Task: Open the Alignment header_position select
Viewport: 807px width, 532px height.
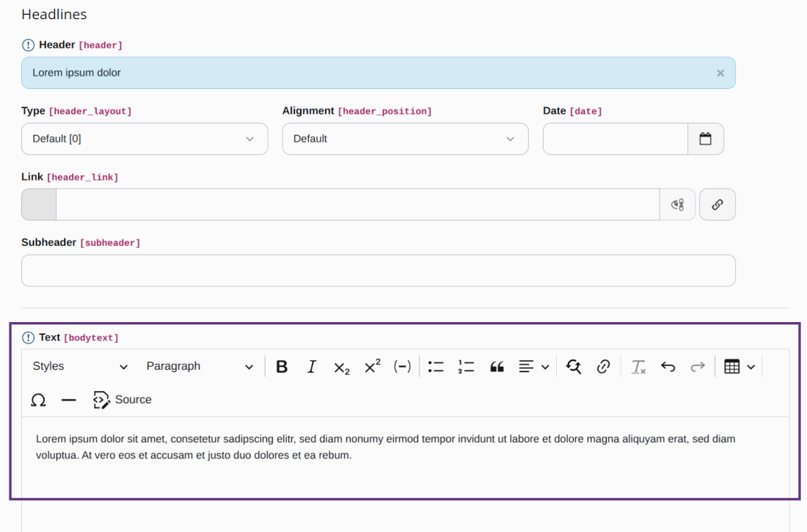Action: pyautogui.click(x=405, y=139)
